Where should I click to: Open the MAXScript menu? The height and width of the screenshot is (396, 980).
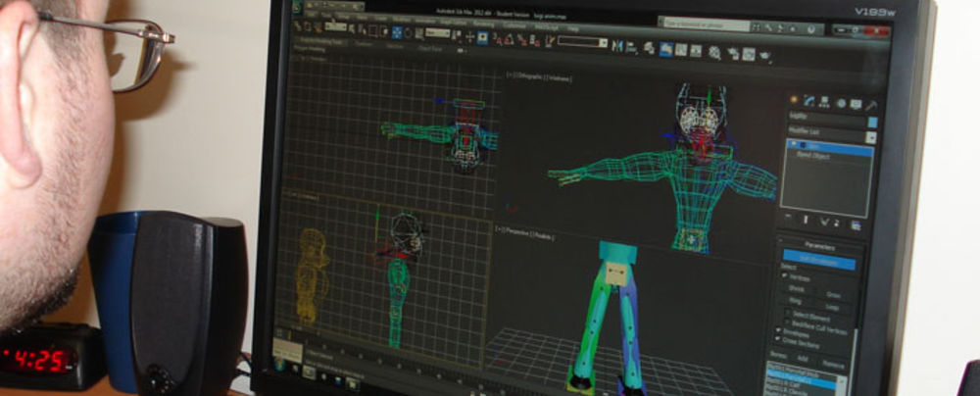(x=547, y=27)
